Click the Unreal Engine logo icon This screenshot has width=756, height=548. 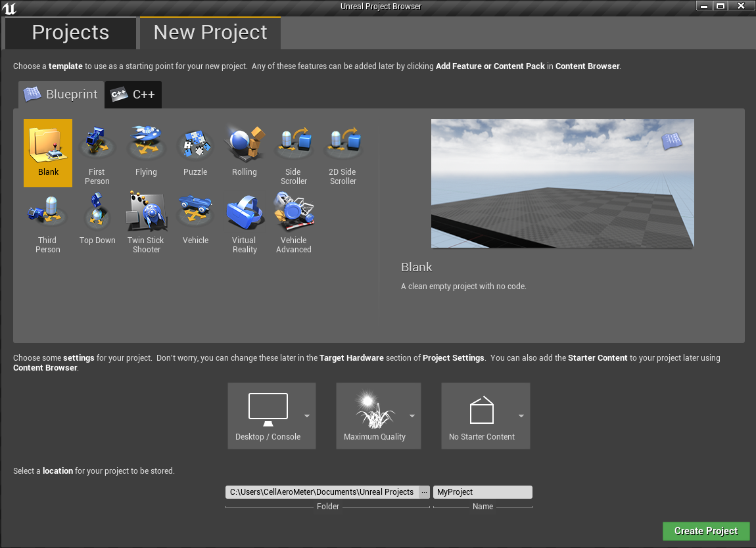click(x=9, y=8)
